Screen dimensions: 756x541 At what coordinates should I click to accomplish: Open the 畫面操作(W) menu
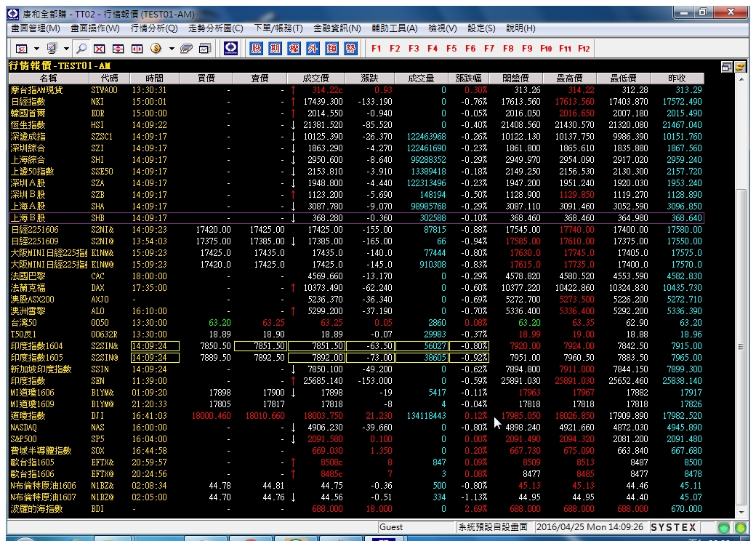95,28
